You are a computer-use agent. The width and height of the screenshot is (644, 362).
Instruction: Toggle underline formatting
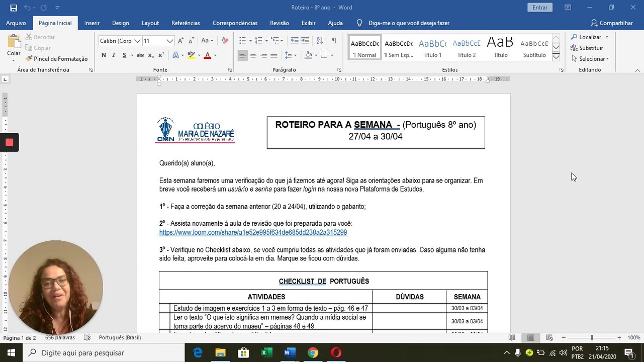coord(124,55)
